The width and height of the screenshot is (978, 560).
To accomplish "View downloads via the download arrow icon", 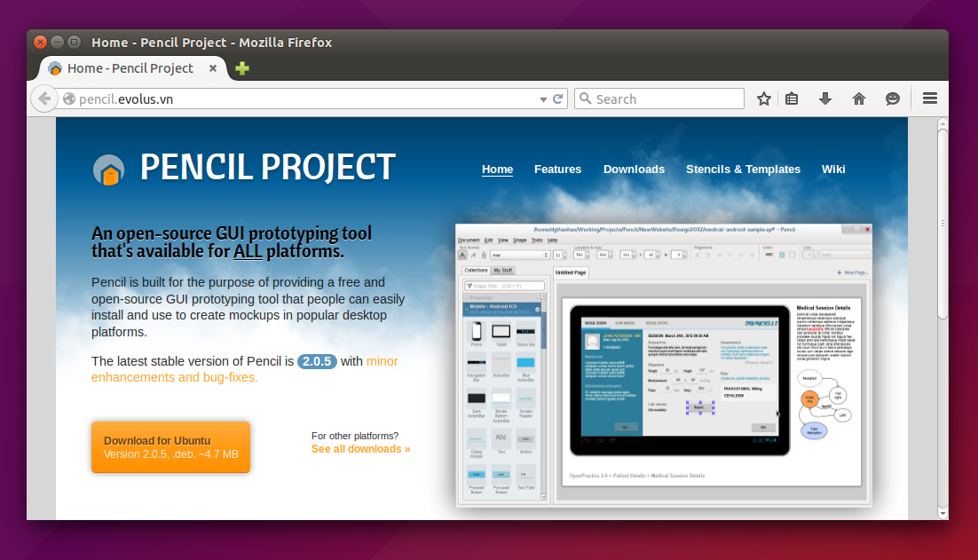I will [824, 99].
